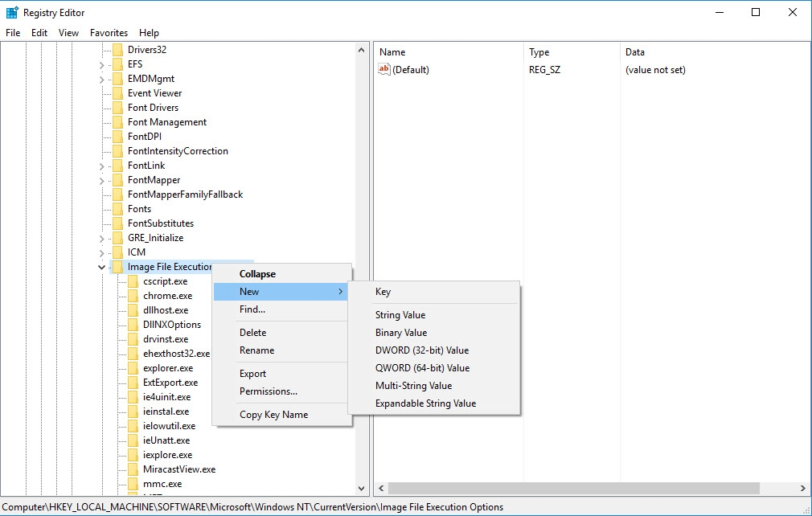
Task: Click the horizontal scrollbar in values pane
Action: [x=574, y=488]
